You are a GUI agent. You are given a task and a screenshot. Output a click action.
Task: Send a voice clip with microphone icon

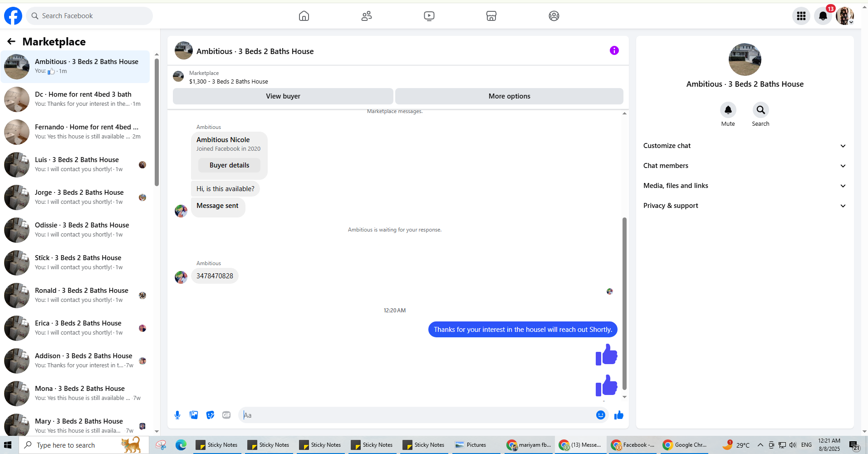click(177, 415)
